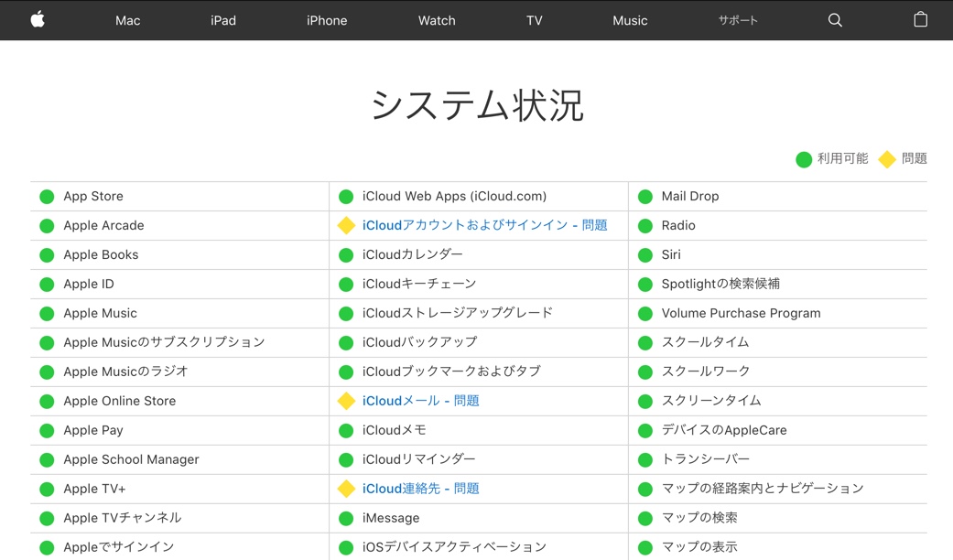953x560 pixels.
Task: Open the Watch menu
Action: [x=437, y=20]
